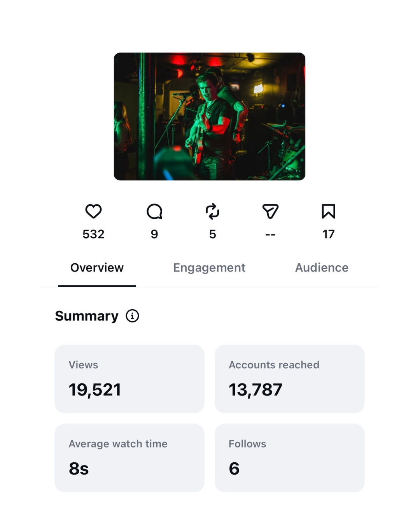The width and height of the screenshot is (420, 525).
Task: Tap the comment bubble icon
Action: [x=154, y=212]
